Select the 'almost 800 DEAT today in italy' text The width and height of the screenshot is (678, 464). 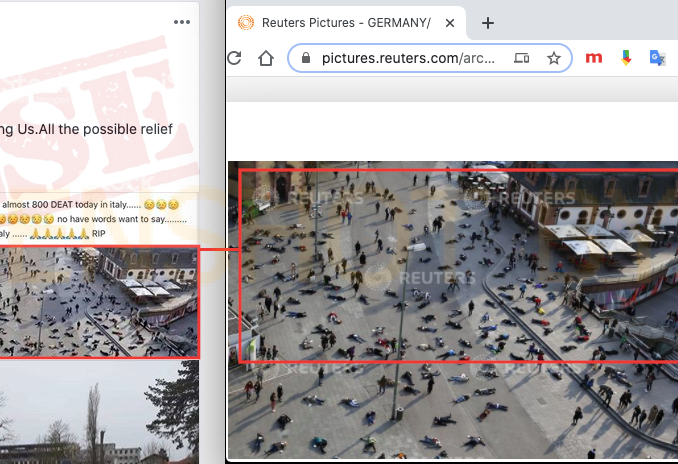point(71,205)
